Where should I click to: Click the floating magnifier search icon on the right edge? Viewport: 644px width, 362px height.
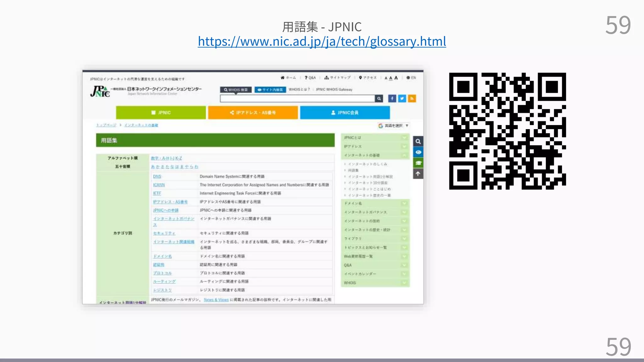pyautogui.click(x=418, y=141)
